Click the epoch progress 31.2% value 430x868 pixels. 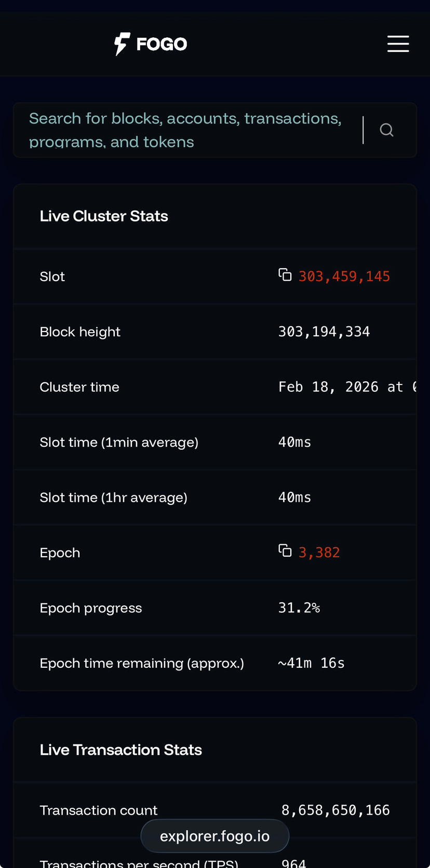pyautogui.click(x=299, y=608)
